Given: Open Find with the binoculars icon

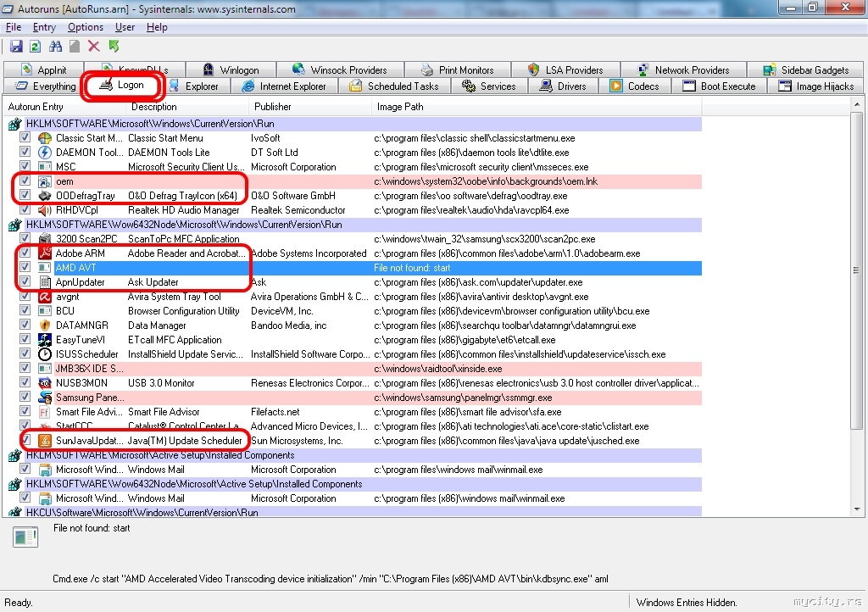Looking at the screenshot, I should pos(55,47).
